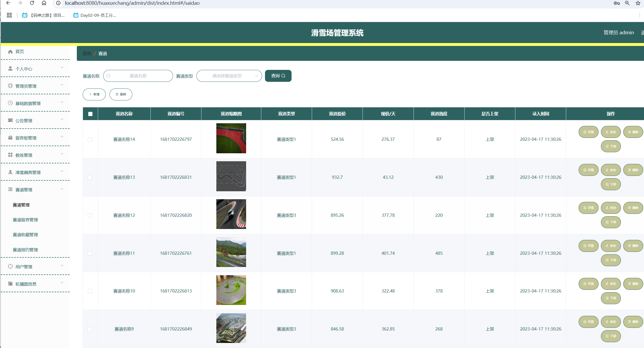
Task: Open thumbnail image of 赛道名称14
Action: pyautogui.click(x=231, y=138)
